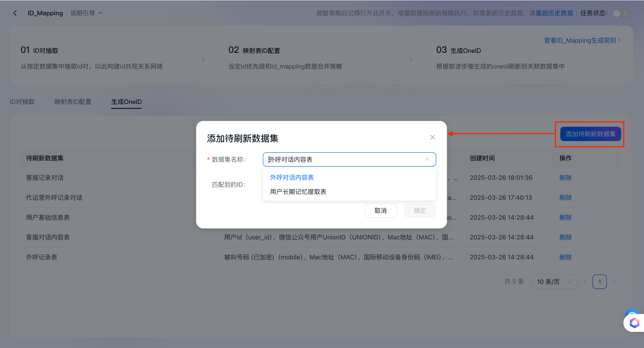The width and height of the screenshot is (644, 348).
Task: Delete the 外呼记录表 dataset row
Action: point(565,257)
